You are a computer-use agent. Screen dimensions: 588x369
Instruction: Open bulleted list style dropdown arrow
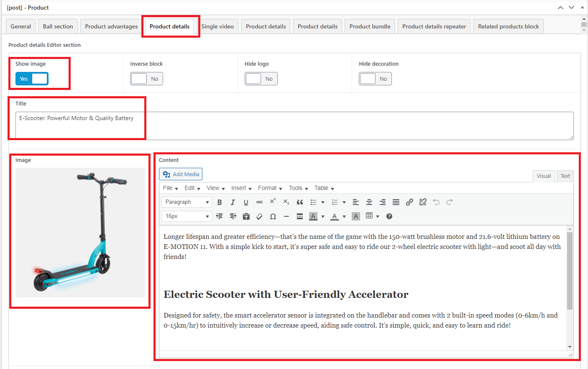pyautogui.click(x=323, y=202)
